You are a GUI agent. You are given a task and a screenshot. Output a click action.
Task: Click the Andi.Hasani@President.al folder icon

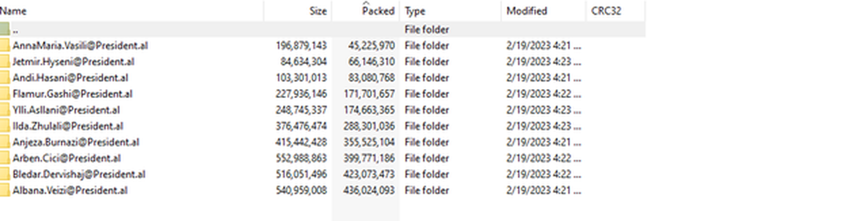coord(4,78)
